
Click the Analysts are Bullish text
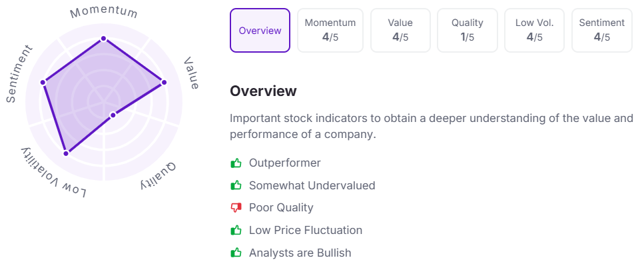tap(300, 253)
